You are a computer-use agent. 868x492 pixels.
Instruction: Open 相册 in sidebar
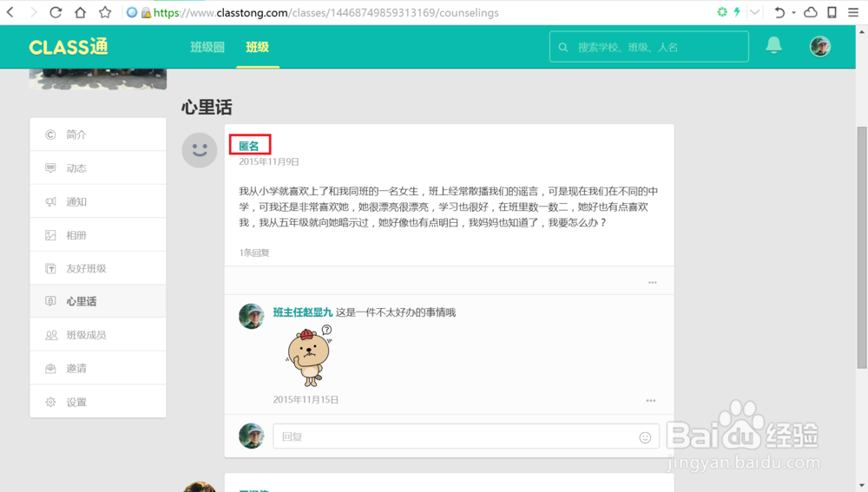(x=98, y=234)
